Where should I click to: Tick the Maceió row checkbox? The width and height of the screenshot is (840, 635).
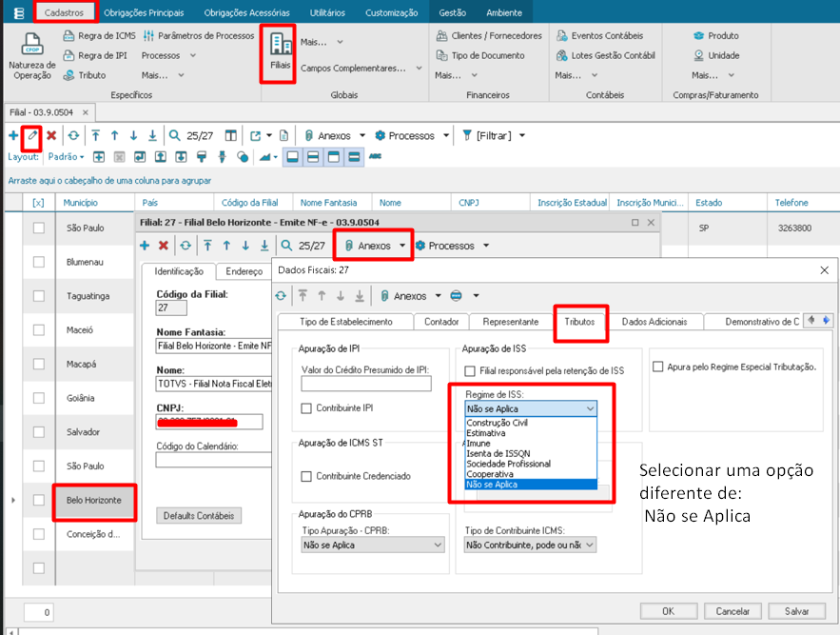[39, 329]
